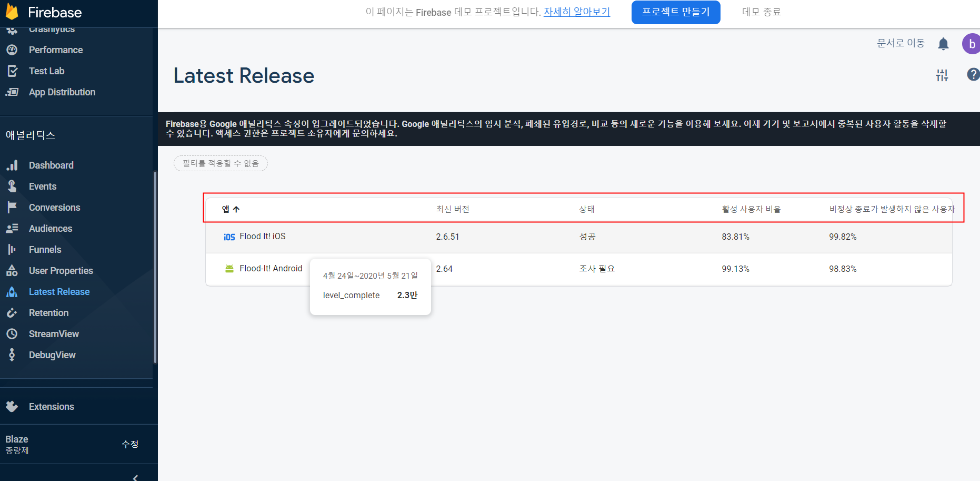Follow the 자세히 알아보기 link
The height and width of the screenshot is (481, 980).
pyautogui.click(x=577, y=12)
